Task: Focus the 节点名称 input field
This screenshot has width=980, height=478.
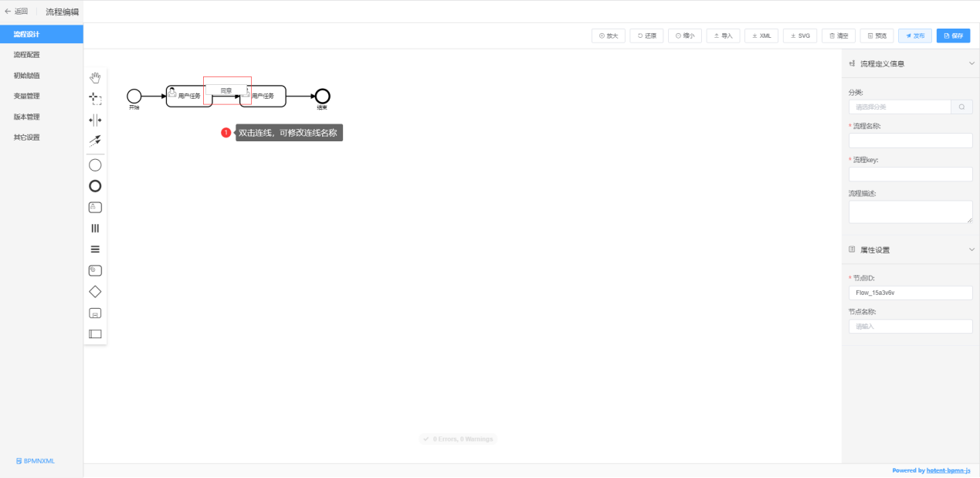Action: pos(910,326)
